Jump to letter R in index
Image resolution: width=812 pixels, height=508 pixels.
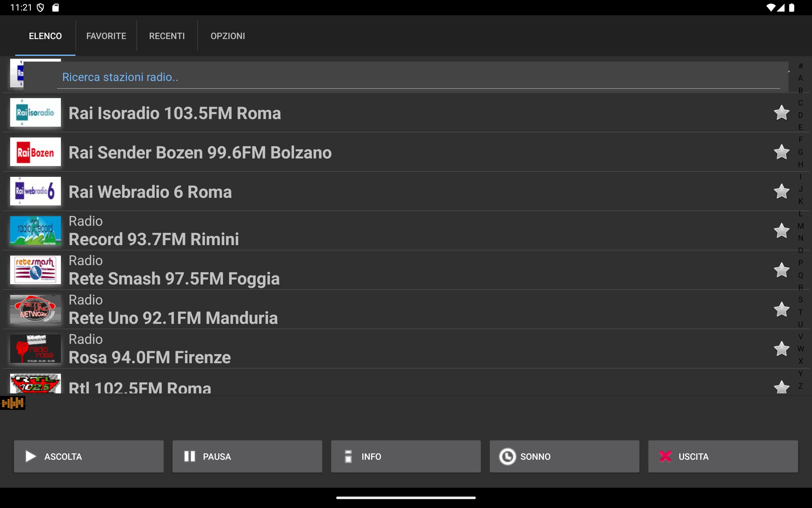(x=801, y=288)
